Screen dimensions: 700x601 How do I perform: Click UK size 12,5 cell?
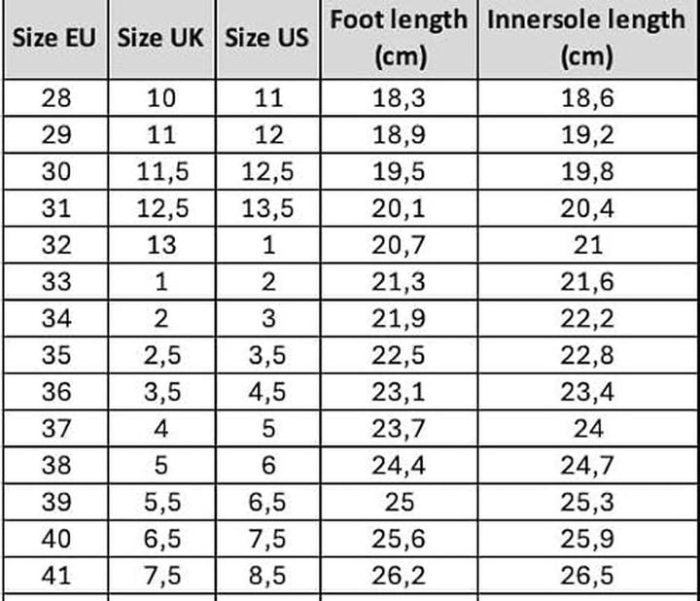[x=162, y=209]
